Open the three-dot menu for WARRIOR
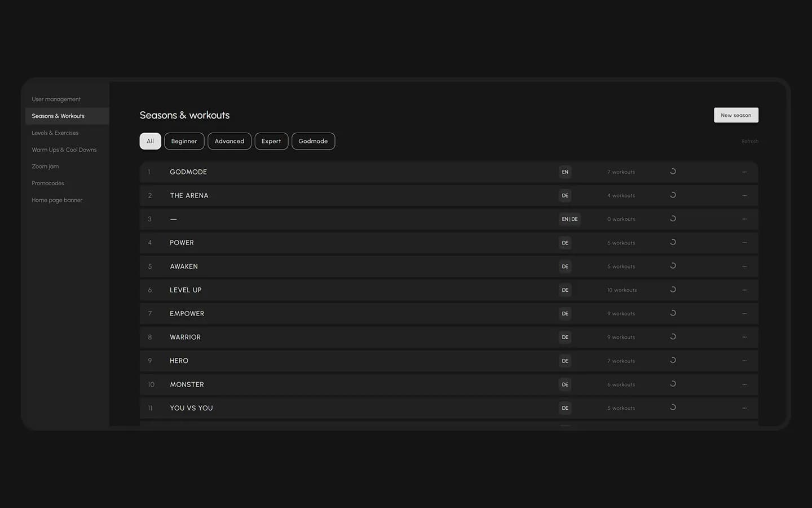Image resolution: width=812 pixels, height=508 pixels. point(744,337)
